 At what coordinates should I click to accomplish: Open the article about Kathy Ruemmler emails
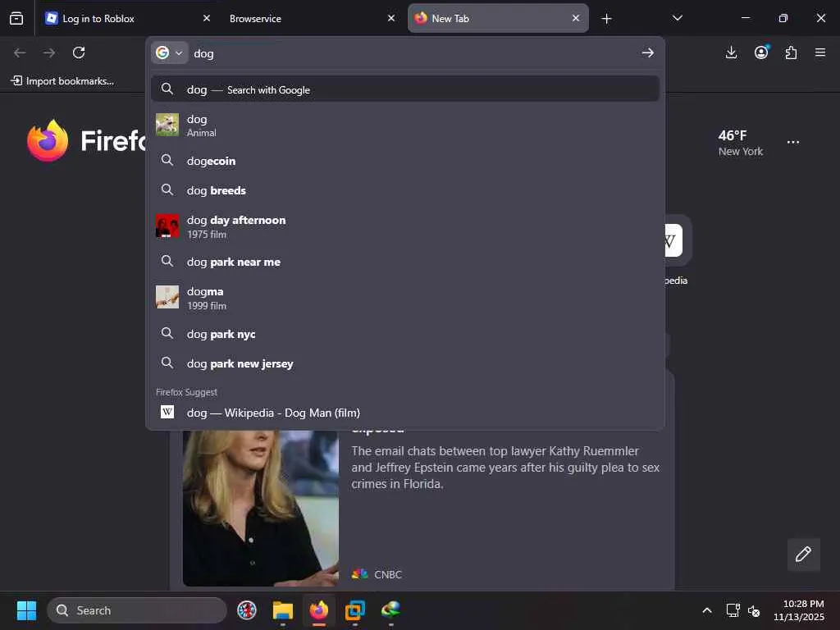pyautogui.click(x=505, y=467)
